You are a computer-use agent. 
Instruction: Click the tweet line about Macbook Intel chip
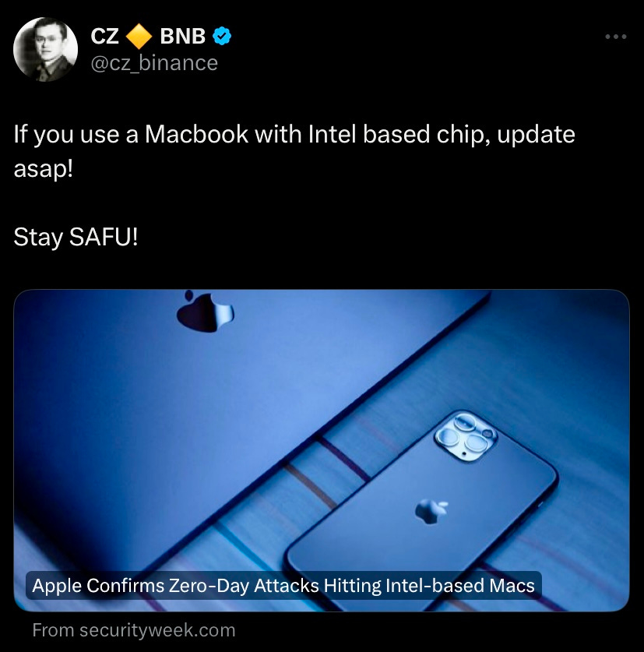click(294, 134)
